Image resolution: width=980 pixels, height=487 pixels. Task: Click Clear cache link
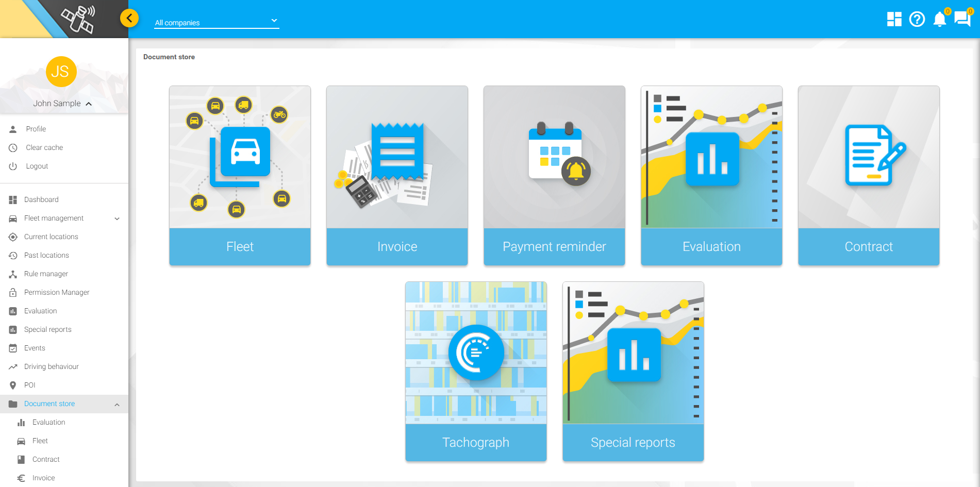(44, 147)
